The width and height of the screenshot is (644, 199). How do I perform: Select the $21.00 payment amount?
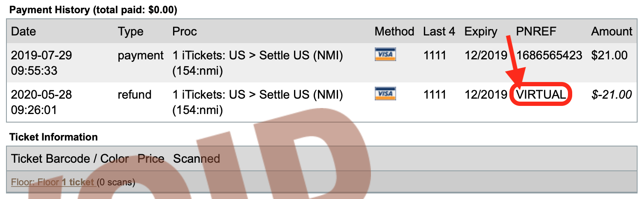point(609,55)
